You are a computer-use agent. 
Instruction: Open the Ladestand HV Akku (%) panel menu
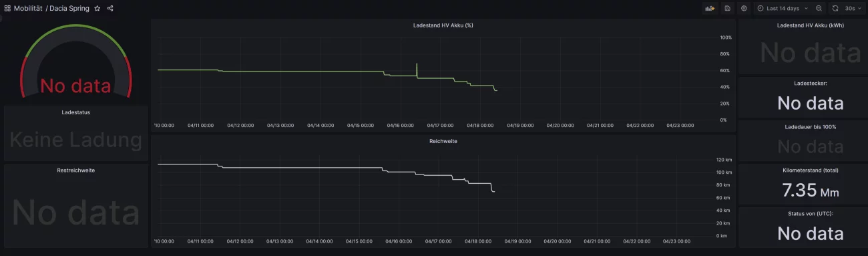[443, 25]
